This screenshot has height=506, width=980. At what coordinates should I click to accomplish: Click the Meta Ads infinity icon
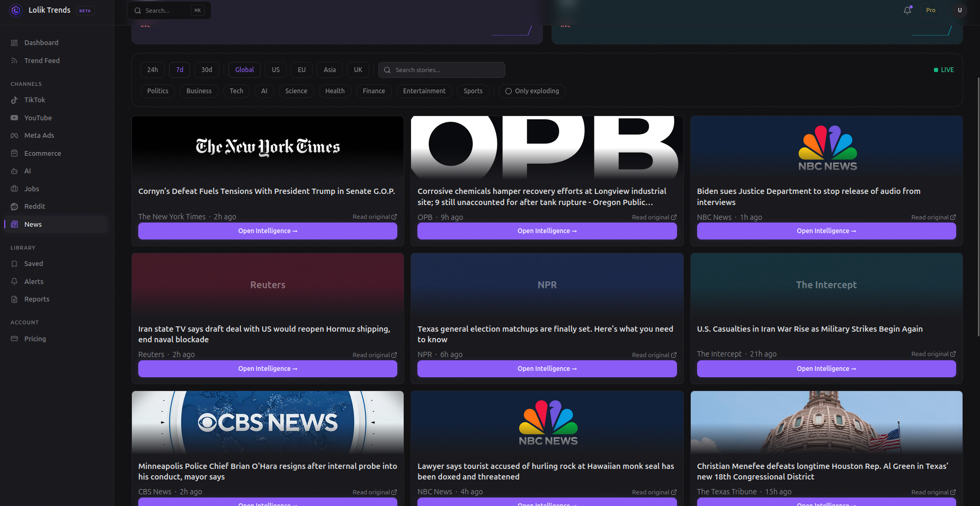(14, 136)
